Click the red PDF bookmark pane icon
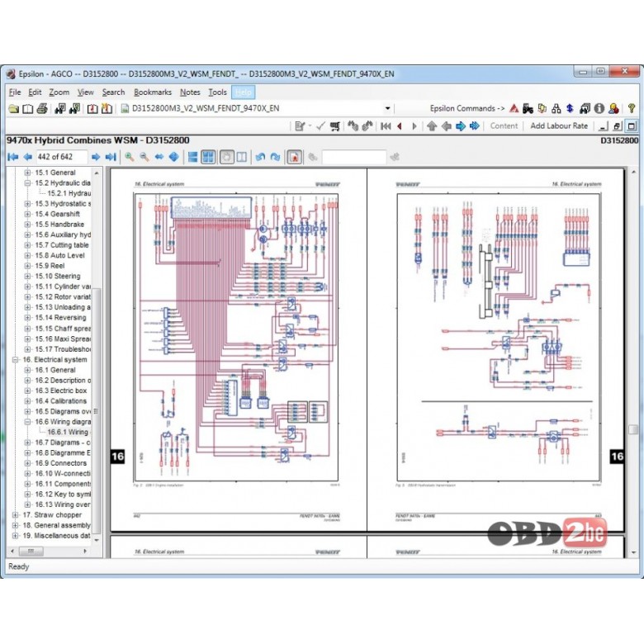 coord(295,157)
